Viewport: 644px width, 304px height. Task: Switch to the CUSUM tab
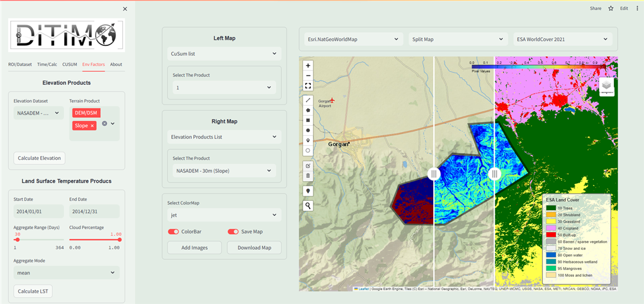click(69, 64)
